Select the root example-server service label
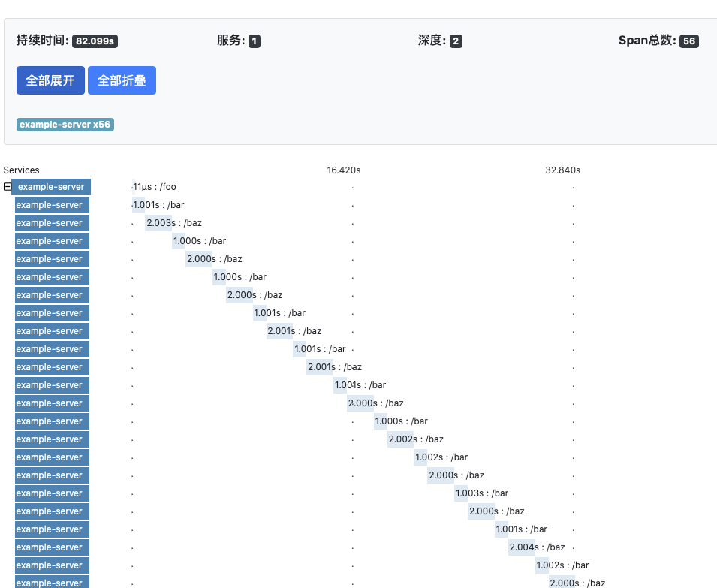 [51, 187]
